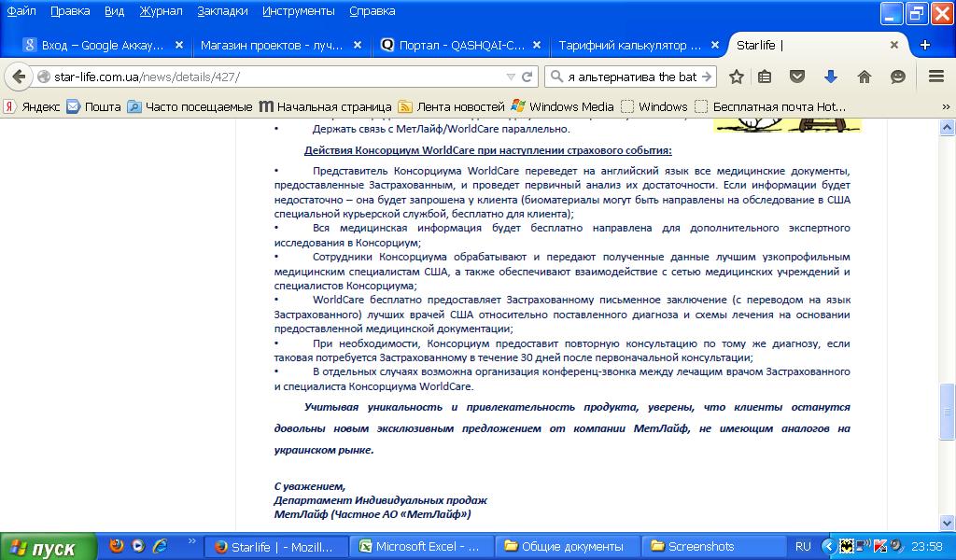Bookmark this page with the star icon
Viewport: 956px width, 560px height.
click(737, 77)
